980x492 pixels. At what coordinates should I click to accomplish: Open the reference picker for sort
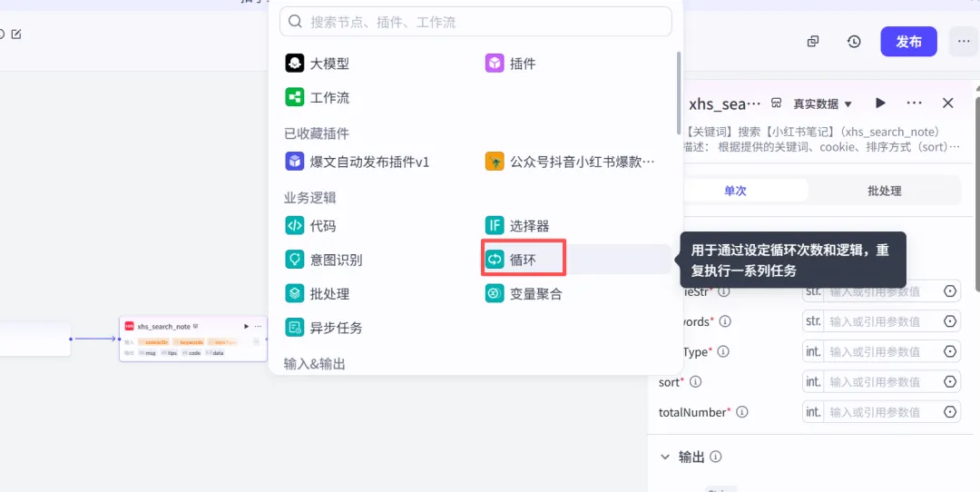click(x=950, y=381)
